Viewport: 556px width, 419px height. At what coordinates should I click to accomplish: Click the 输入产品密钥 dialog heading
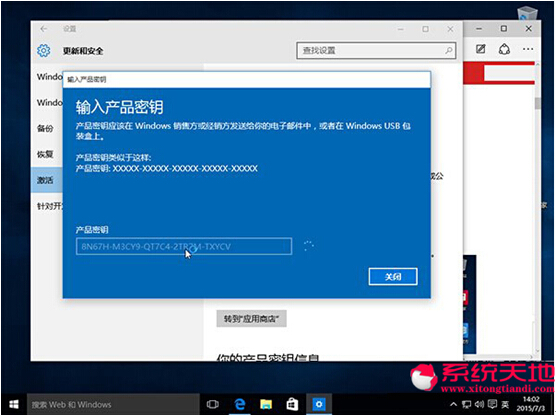[x=119, y=107]
